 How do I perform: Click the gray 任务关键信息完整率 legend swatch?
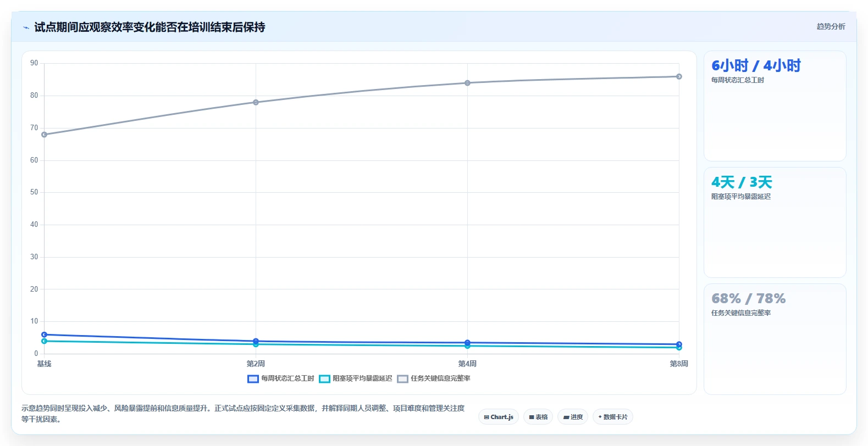point(402,378)
